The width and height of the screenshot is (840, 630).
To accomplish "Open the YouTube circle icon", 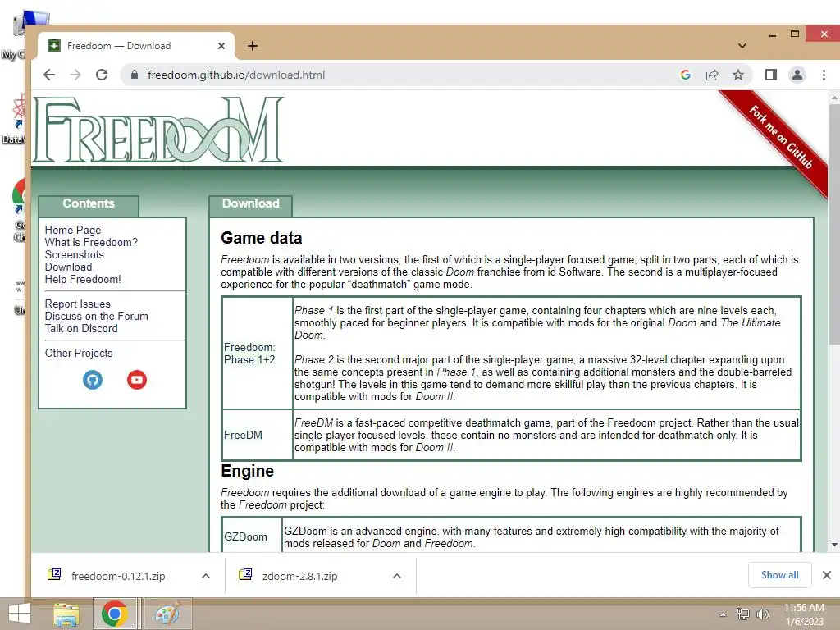I will tap(137, 380).
